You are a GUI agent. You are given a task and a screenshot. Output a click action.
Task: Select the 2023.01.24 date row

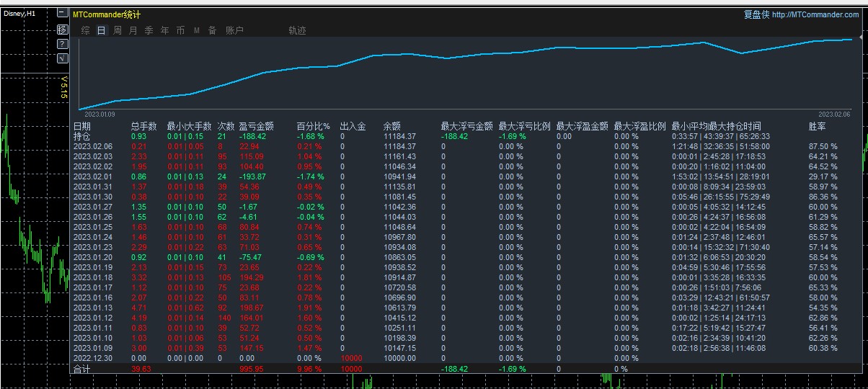pos(93,237)
